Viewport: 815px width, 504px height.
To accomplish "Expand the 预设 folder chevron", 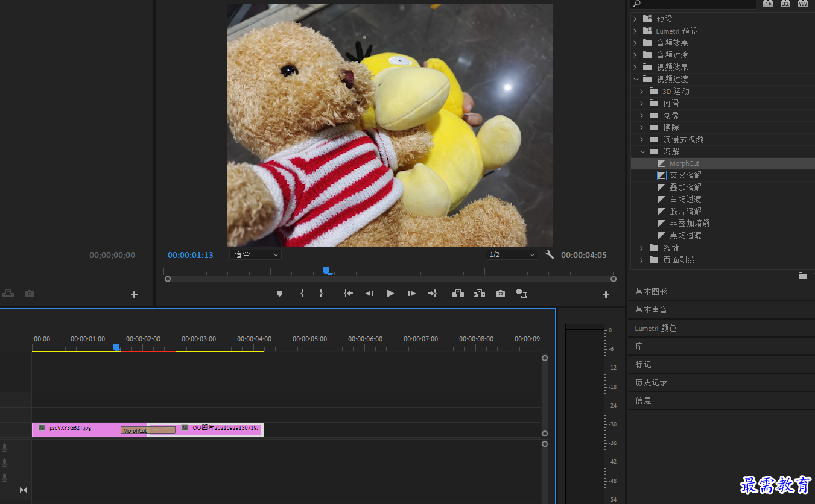I will (635, 19).
